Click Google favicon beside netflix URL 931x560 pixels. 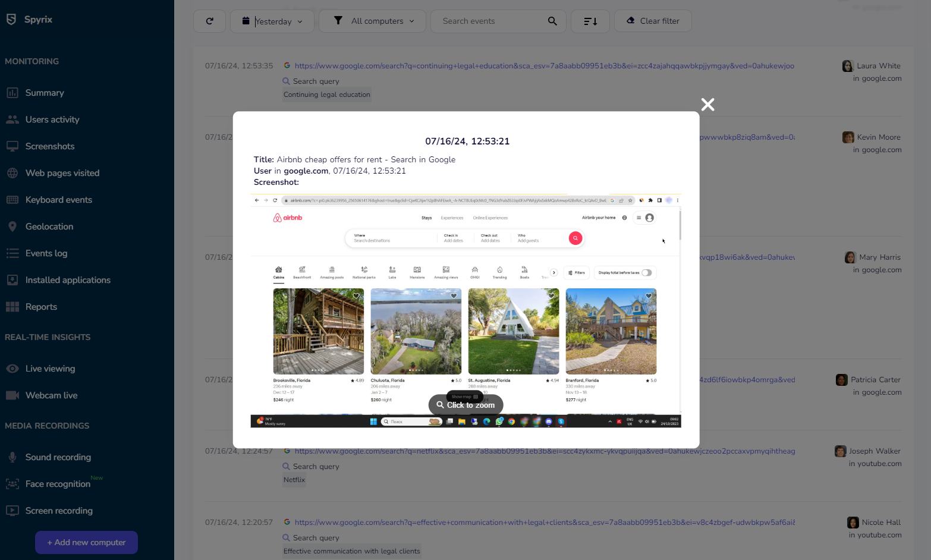287,451
